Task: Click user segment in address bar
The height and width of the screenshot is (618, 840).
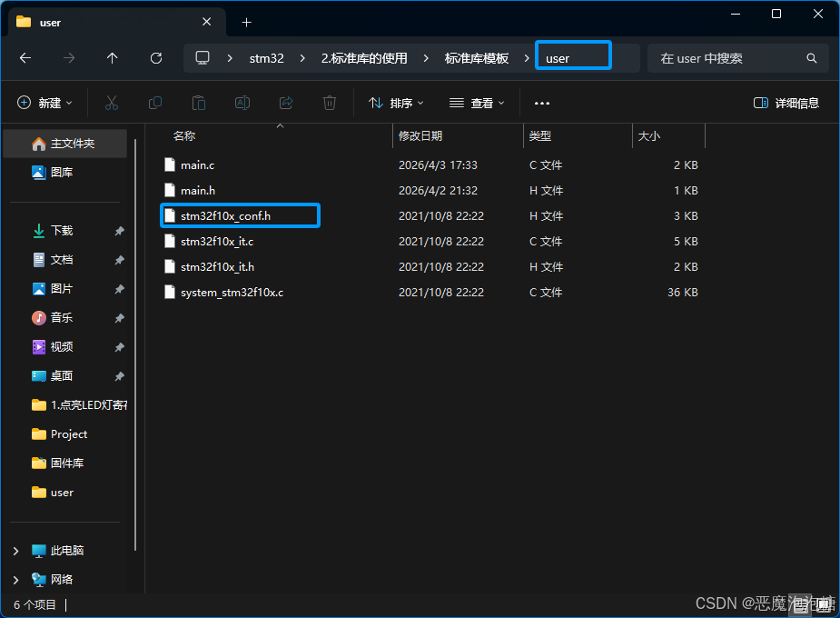Action: coord(558,58)
